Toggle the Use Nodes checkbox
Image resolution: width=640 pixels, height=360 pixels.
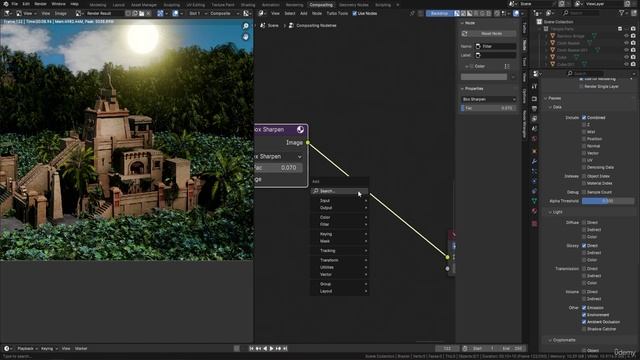354,13
